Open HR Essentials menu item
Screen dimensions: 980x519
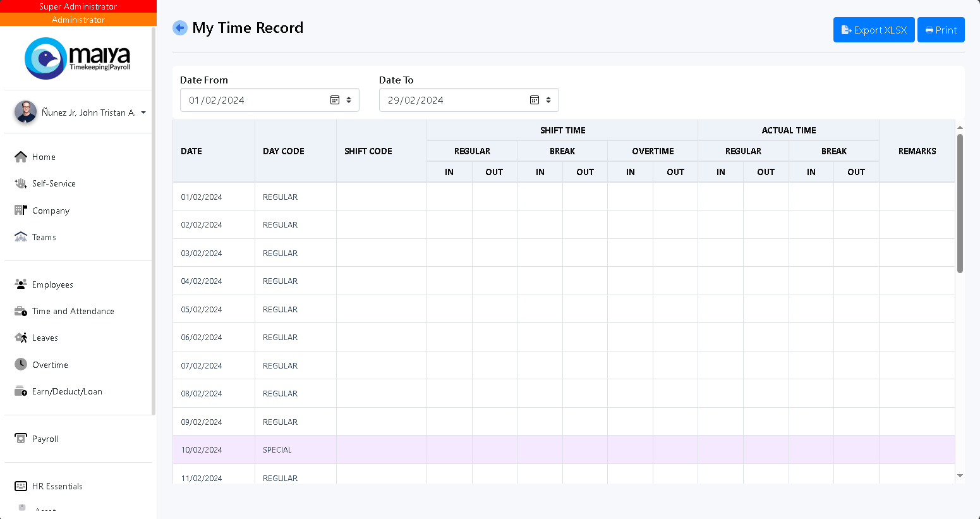click(57, 486)
